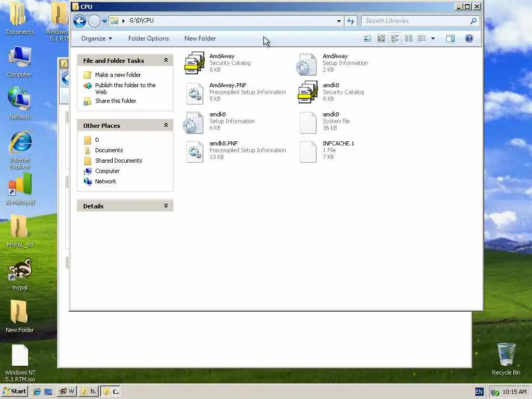Select amdk8 Setup Information file icon
This screenshot has height=399, width=532.
pyautogui.click(x=193, y=123)
